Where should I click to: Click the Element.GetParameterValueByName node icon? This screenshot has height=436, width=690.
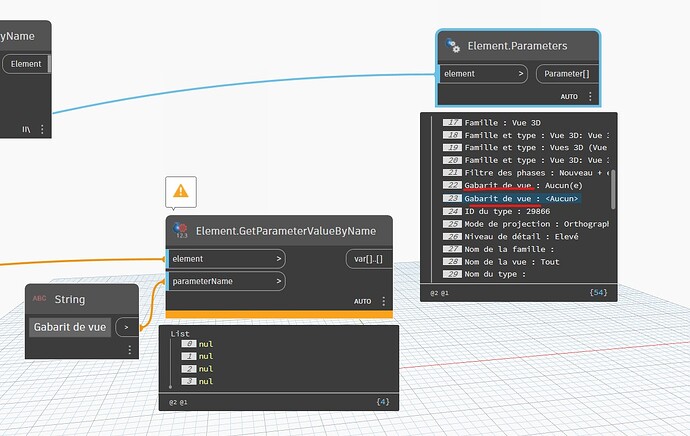tap(181, 230)
